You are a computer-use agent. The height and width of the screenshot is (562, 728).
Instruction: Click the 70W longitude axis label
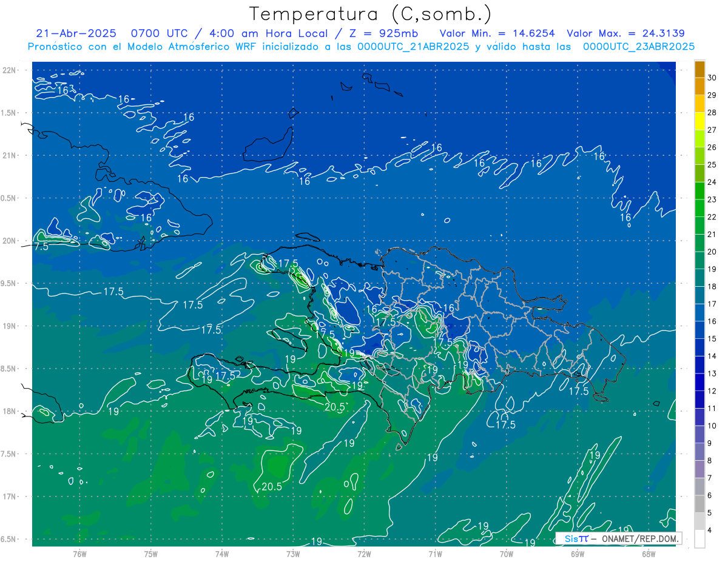[507, 554]
